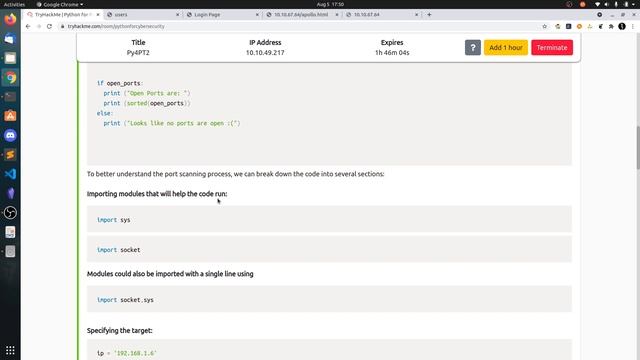Open OBS Studio from the dock
The height and width of the screenshot is (360, 640).
pos(10,213)
